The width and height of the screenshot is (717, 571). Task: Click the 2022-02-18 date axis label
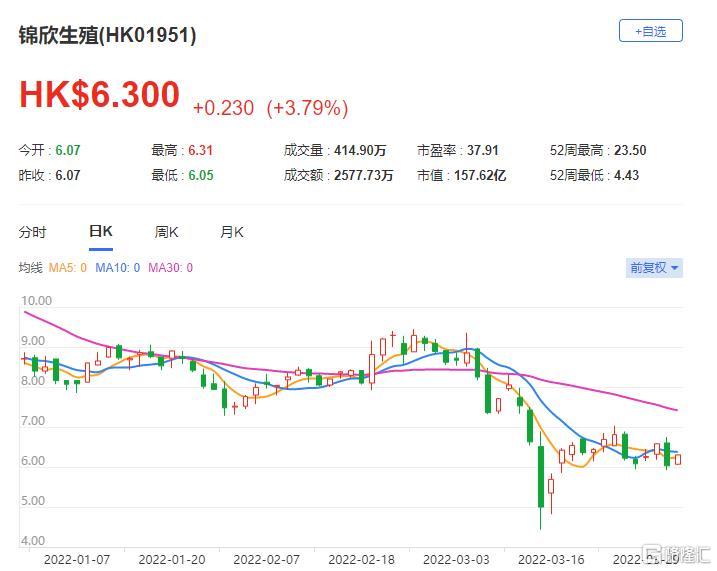[362, 560]
